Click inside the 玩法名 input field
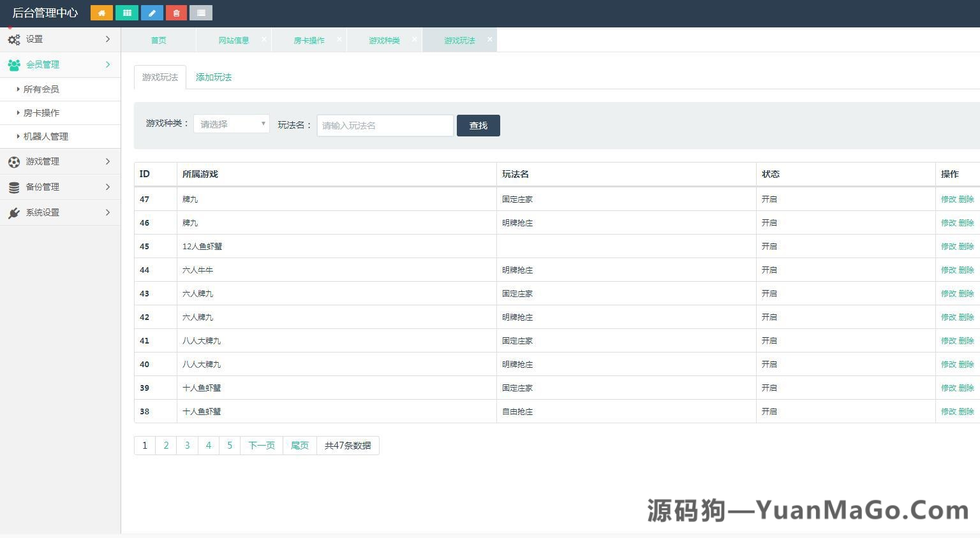 point(384,126)
